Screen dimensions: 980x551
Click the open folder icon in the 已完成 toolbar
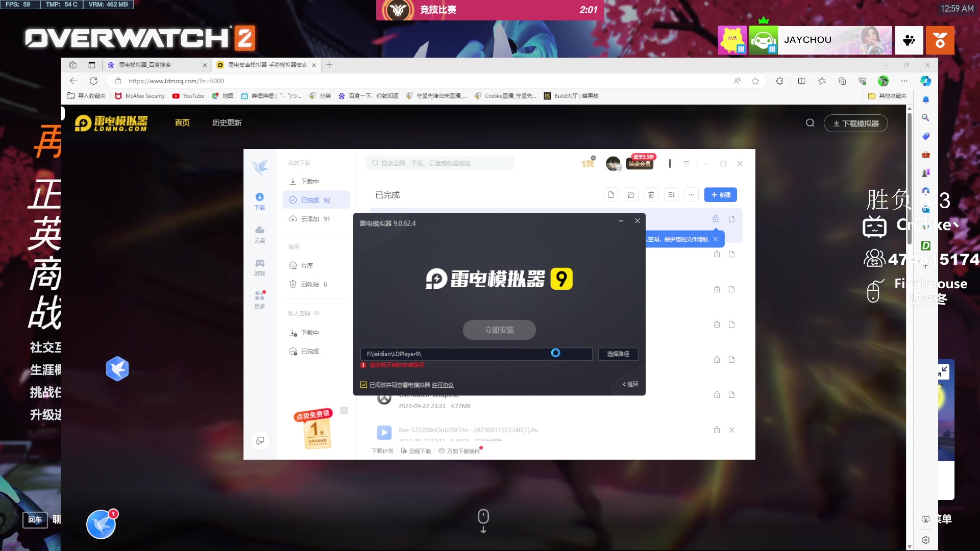(631, 195)
